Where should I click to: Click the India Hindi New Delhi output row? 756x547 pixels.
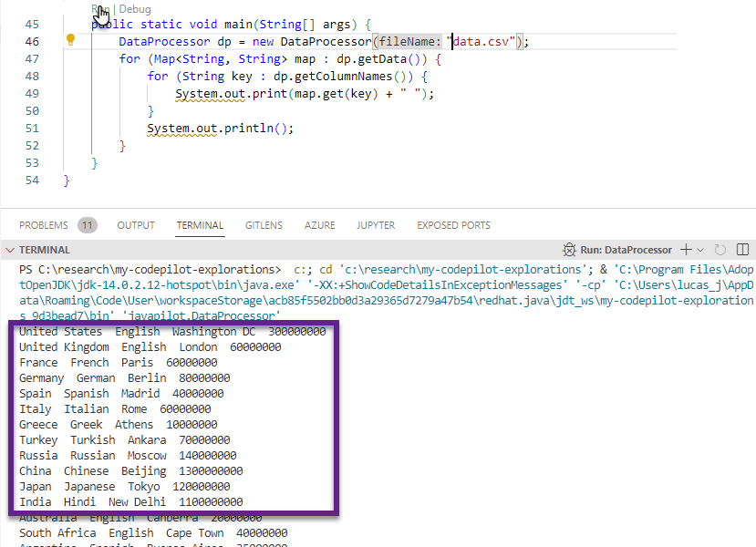(x=131, y=501)
